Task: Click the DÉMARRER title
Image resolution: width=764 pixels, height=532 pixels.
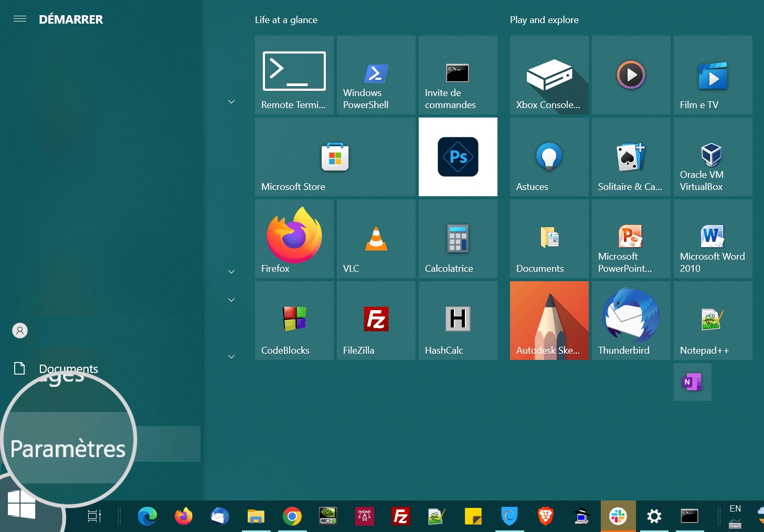Action: click(71, 19)
